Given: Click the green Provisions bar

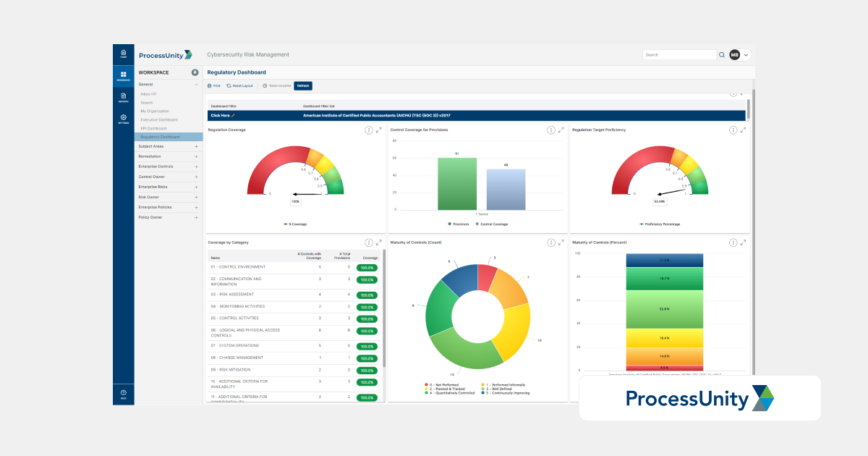Looking at the screenshot, I should [457, 184].
